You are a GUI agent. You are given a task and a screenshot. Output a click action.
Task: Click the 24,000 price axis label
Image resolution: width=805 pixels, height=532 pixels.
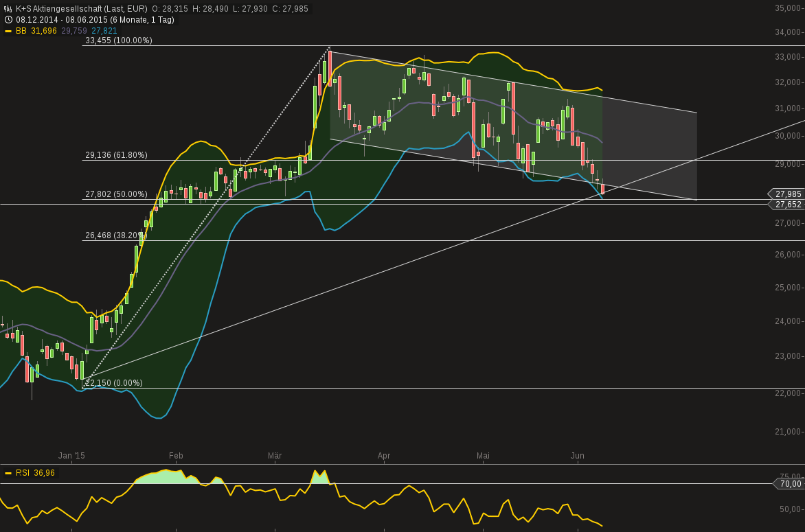click(x=787, y=321)
